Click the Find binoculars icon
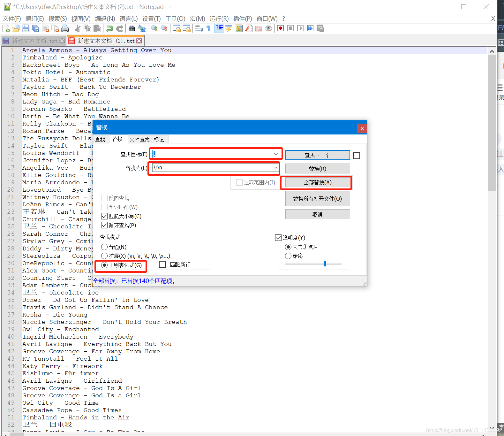The image size is (504, 436). 132,28
